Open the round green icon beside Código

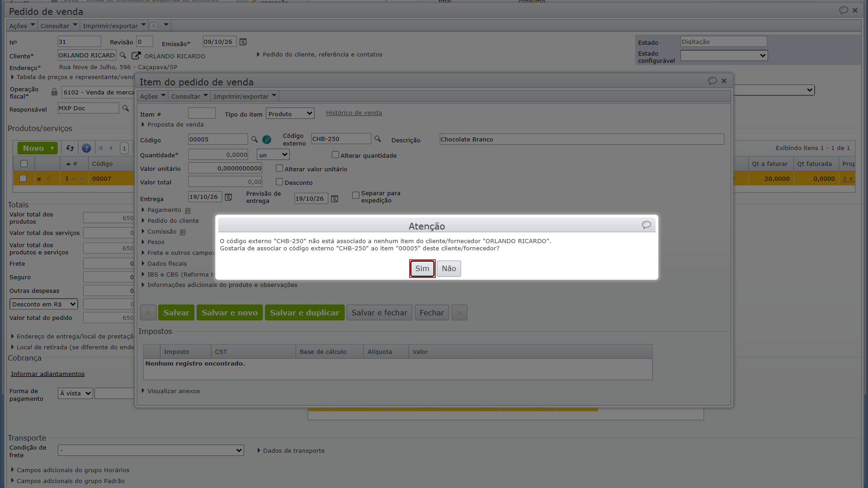267,140
